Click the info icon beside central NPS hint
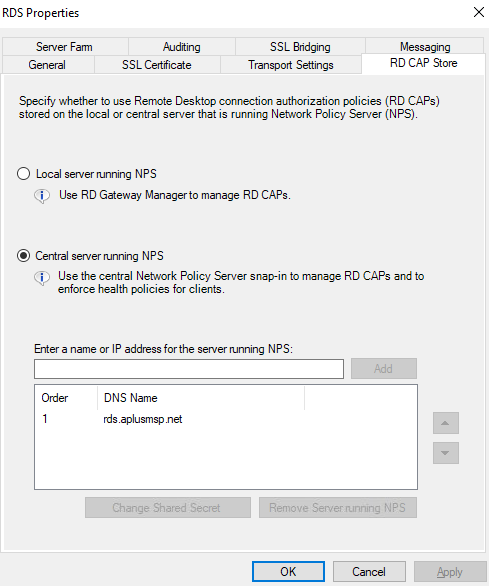489x586 pixels. click(42, 278)
